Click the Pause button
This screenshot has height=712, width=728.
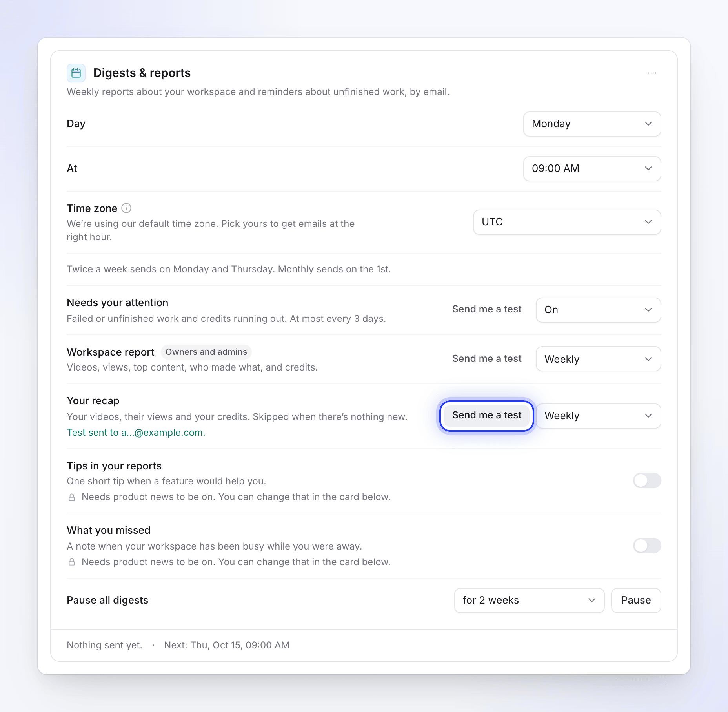point(636,601)
